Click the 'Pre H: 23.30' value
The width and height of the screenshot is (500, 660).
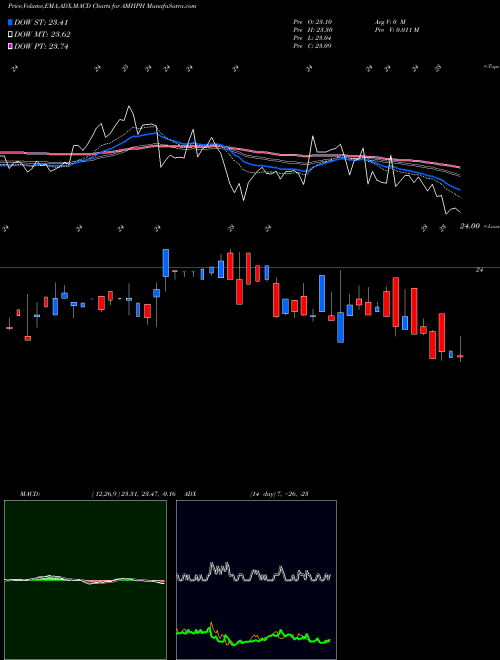(x=313, y=30)
